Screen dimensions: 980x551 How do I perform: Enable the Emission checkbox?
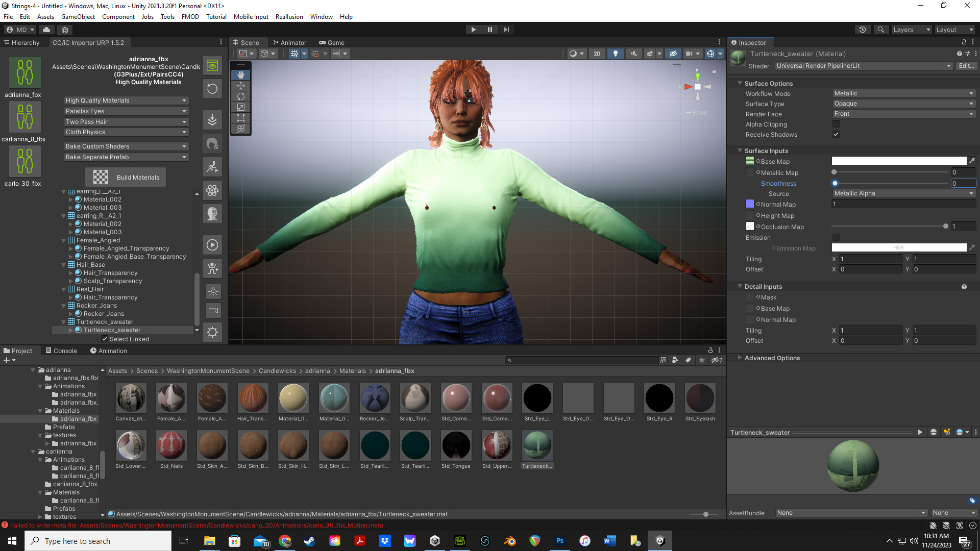pyautogui.click(x=836, y=237)
